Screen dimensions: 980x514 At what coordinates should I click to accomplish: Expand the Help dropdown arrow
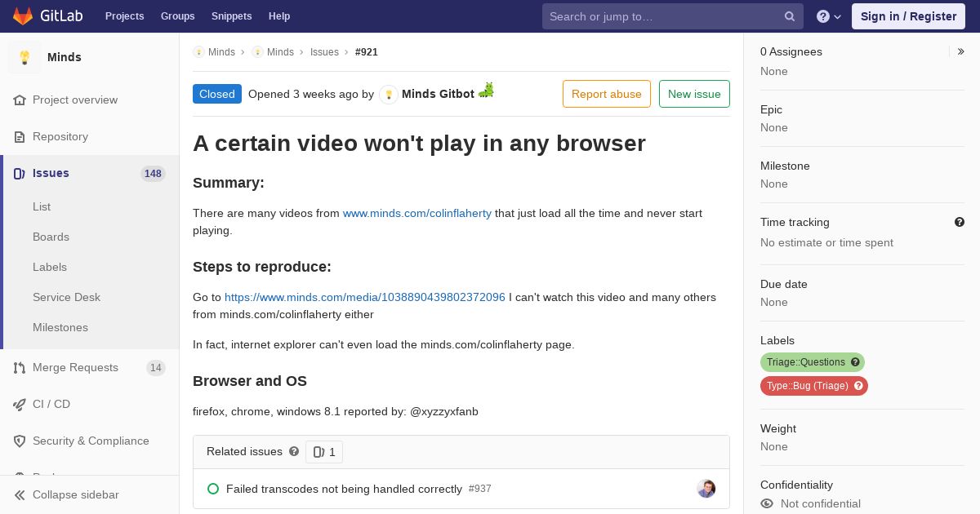(837, 17)
